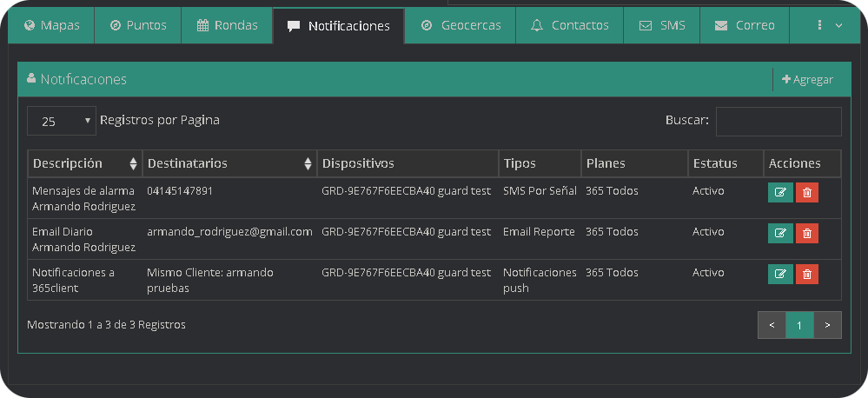Viewport: 868px width, 398px height.
Task: Sort by Destinatarios column arrows
Action: pyautogui.click(x=308, y=163)
